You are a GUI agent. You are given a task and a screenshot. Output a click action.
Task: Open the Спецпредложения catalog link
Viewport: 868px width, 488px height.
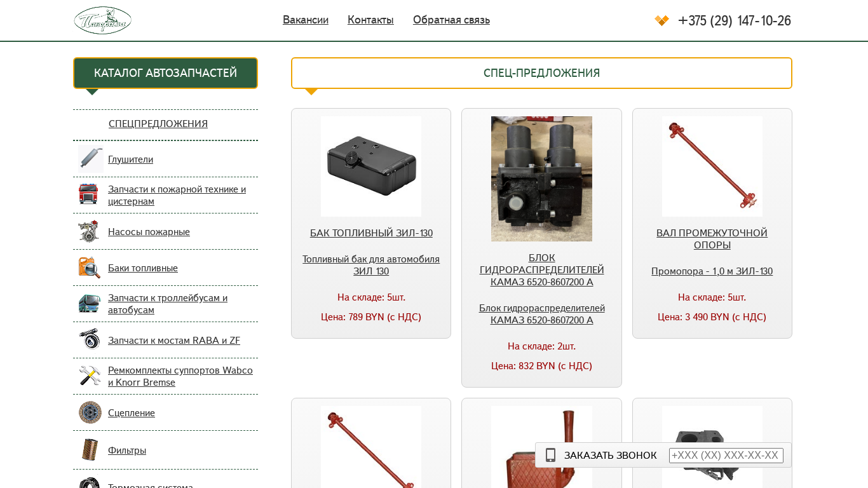point(158,123)
